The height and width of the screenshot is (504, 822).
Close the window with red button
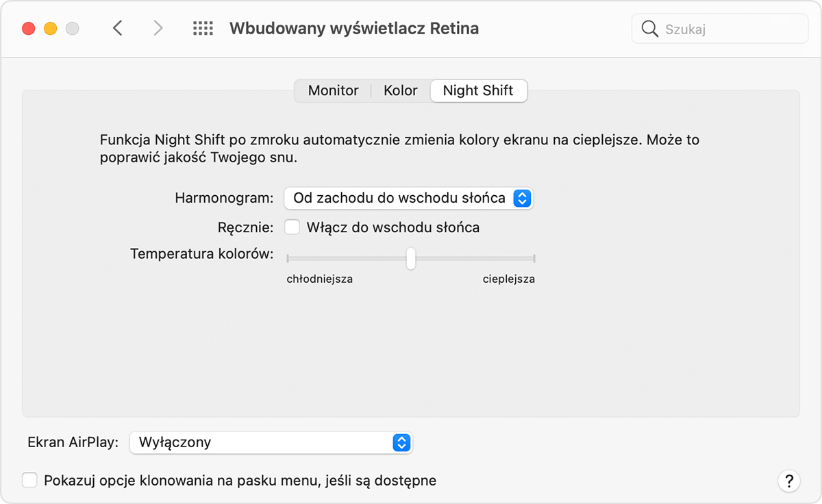click(28, 28)
